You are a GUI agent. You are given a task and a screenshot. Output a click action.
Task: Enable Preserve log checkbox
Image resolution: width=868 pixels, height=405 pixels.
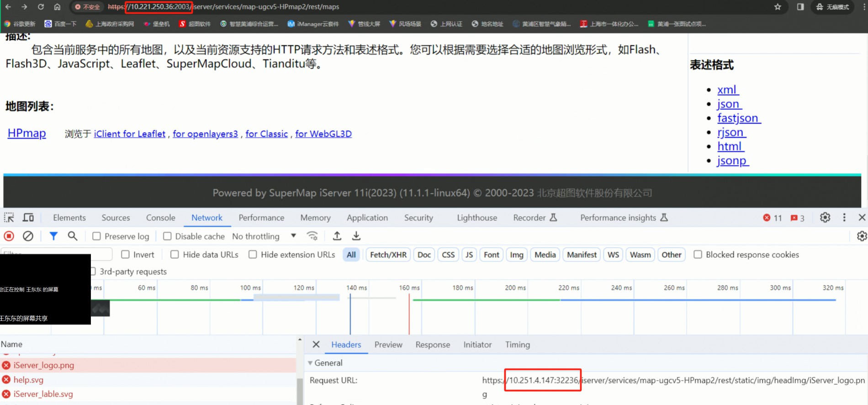point(96,236)
